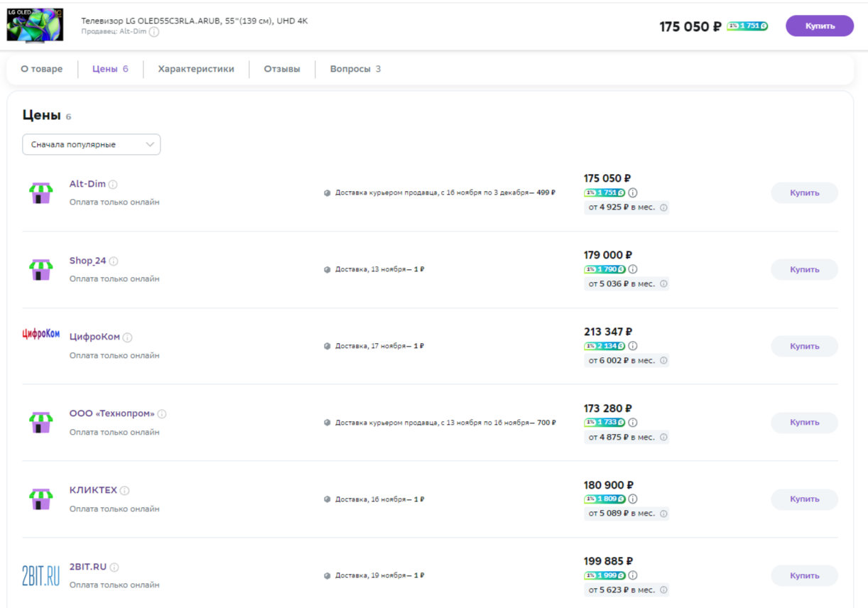
Task: Click info icon beside КЛИКТЕХ name
Action: 125,491
